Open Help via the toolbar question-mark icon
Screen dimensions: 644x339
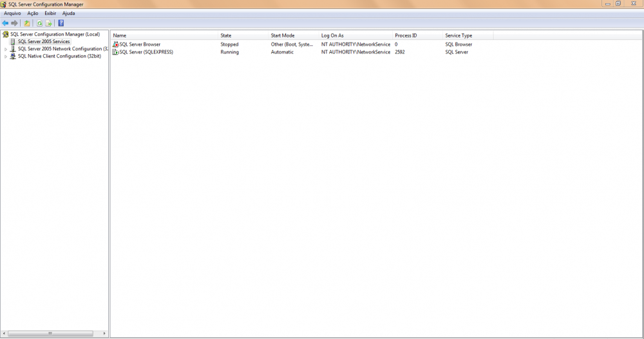pos(61,23)
